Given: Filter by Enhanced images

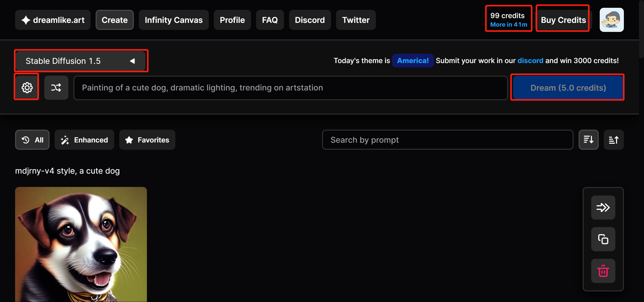Looking at the screenshot, I should tap(84, 140).
